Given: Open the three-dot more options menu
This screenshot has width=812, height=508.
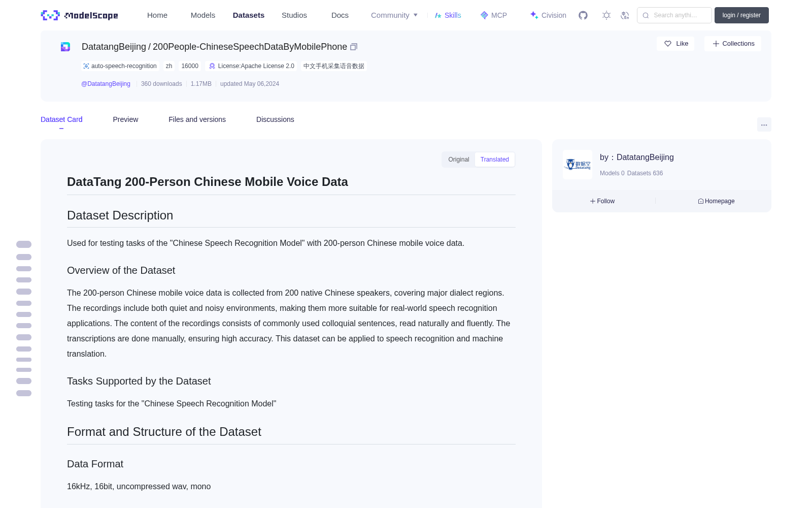Looking at the screenshot, I should point(764,124).
